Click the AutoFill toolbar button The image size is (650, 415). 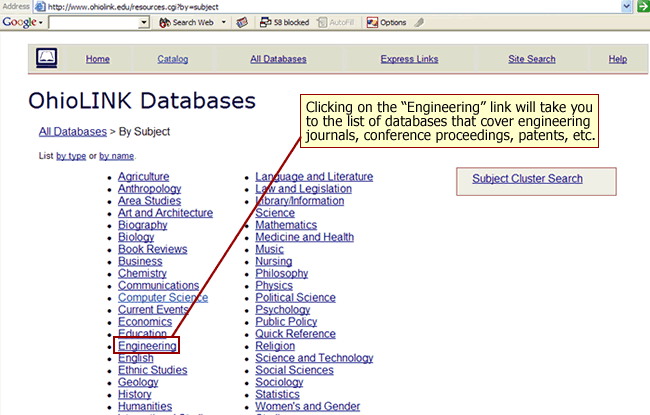(x=336, y=22)
